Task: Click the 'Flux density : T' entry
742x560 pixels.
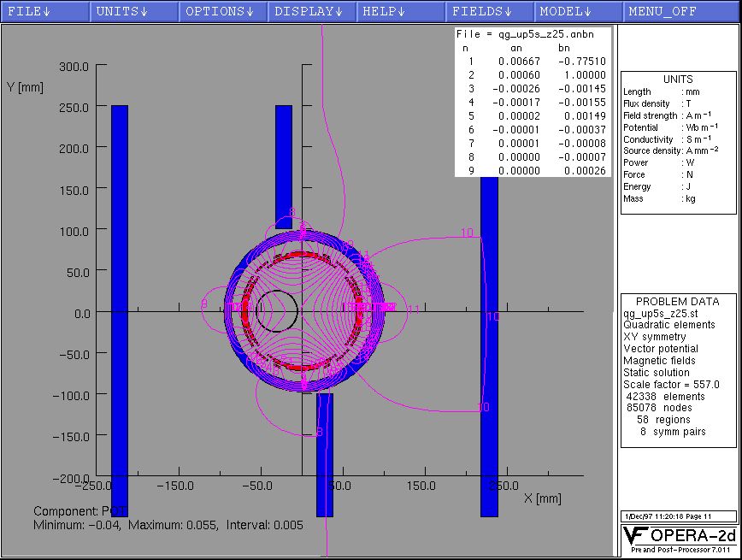Action: click(657, 103)
